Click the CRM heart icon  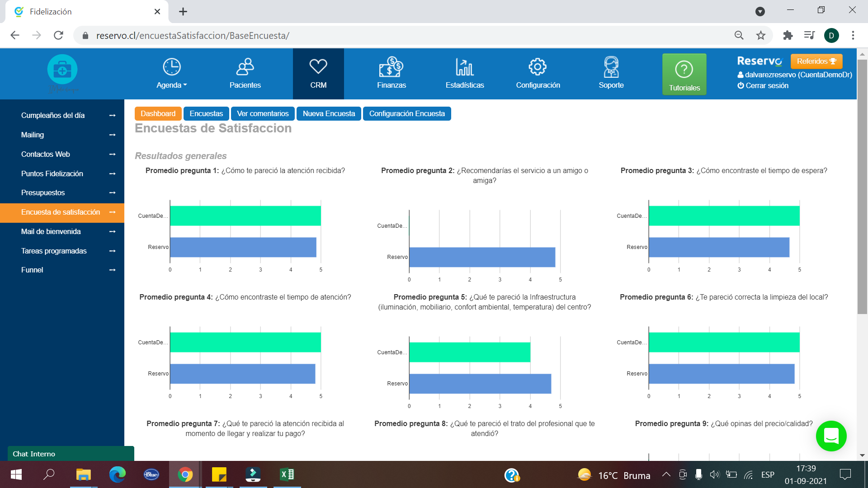(x=318, y=67)
